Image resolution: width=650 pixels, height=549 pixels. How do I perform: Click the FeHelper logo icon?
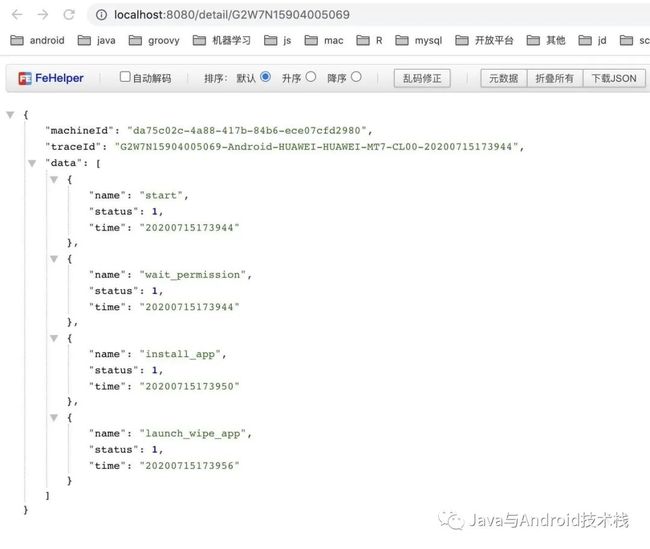(x=25, y=78)
